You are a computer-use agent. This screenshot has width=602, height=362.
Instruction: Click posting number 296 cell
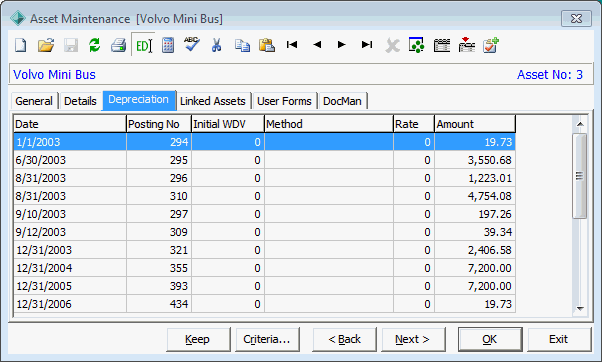159,178
